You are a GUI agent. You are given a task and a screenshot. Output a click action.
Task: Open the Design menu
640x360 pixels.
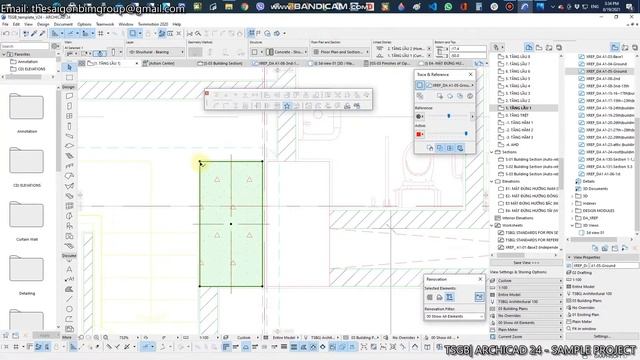[43, 24]
